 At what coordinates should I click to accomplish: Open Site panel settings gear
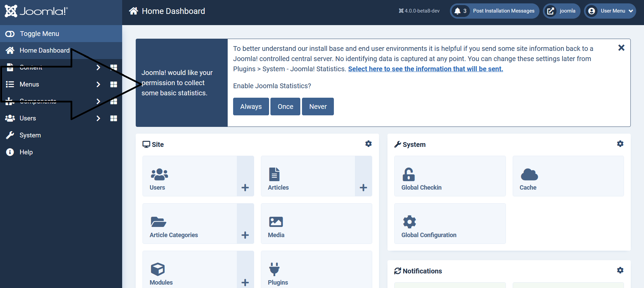368,144
